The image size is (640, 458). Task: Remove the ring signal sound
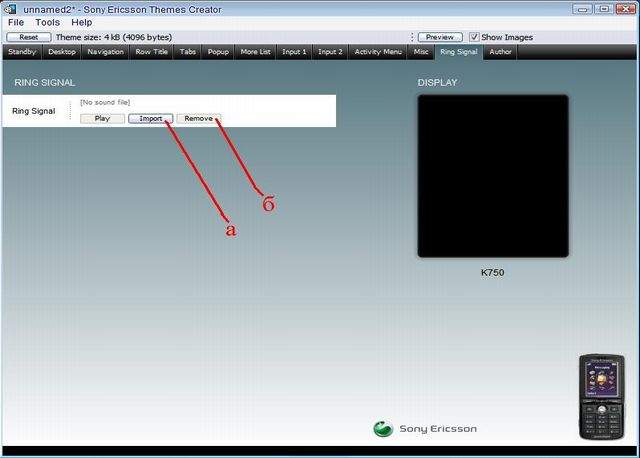coord(199,118)
